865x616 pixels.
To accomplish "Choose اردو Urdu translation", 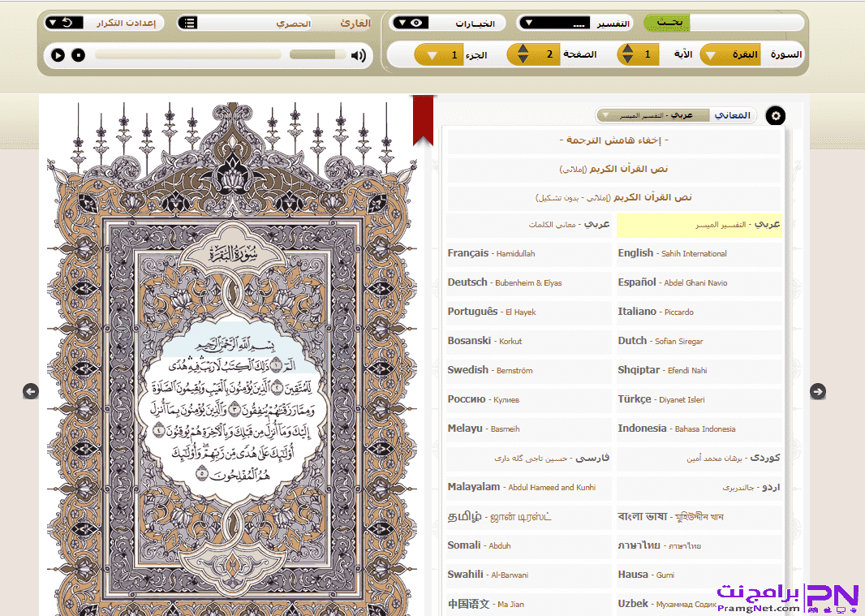I will (699, 488).
